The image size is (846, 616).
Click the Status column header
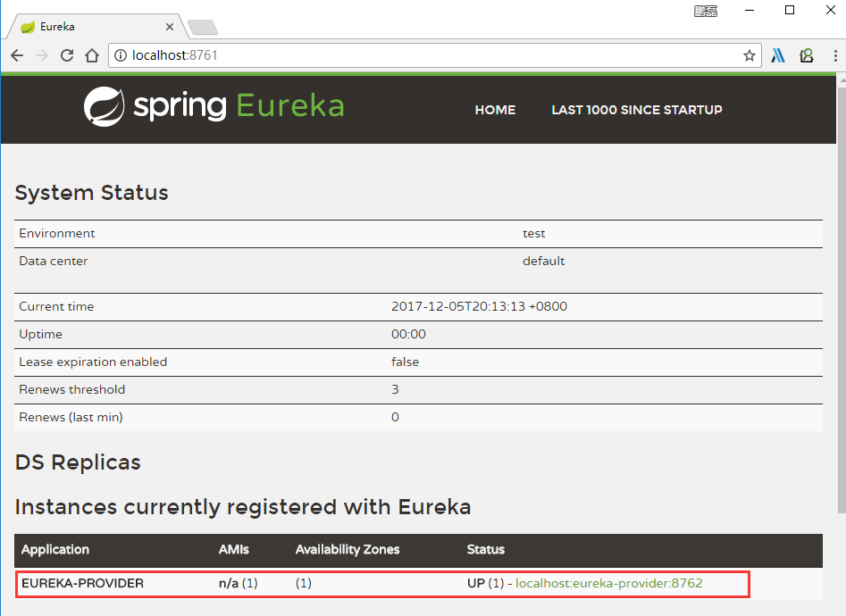click(486, 550)
